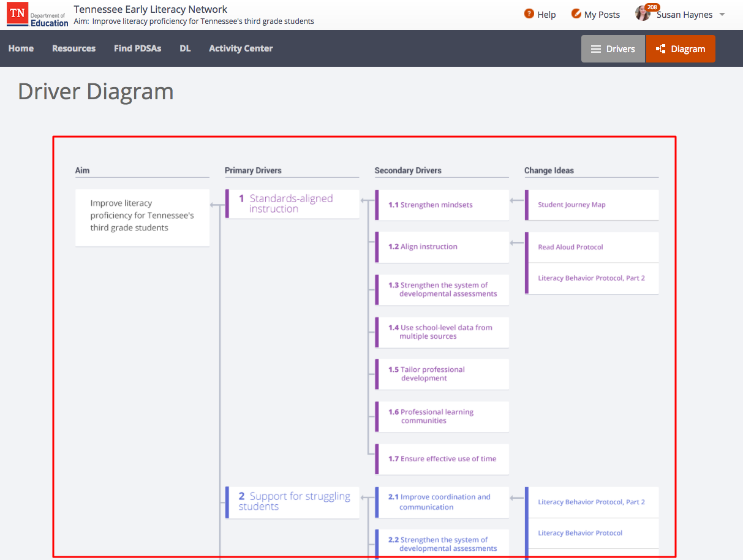743x560 pixels.
Task: Open 1.3 Strengthen the system of developmental assessments
Action: [x=442, y=289]
